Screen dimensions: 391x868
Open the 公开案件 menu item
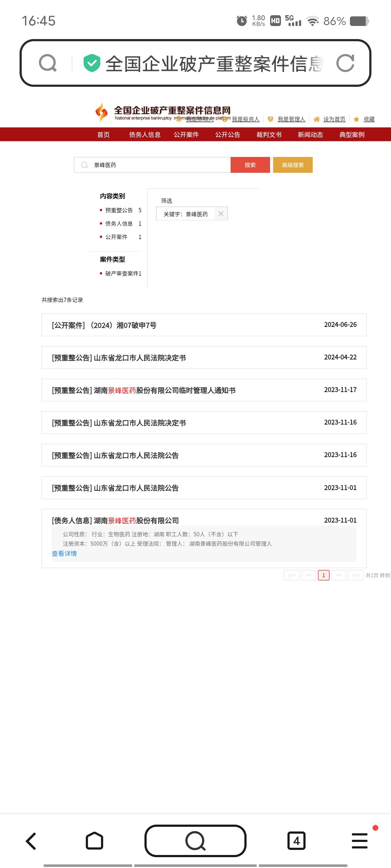(x=186, y=135)
